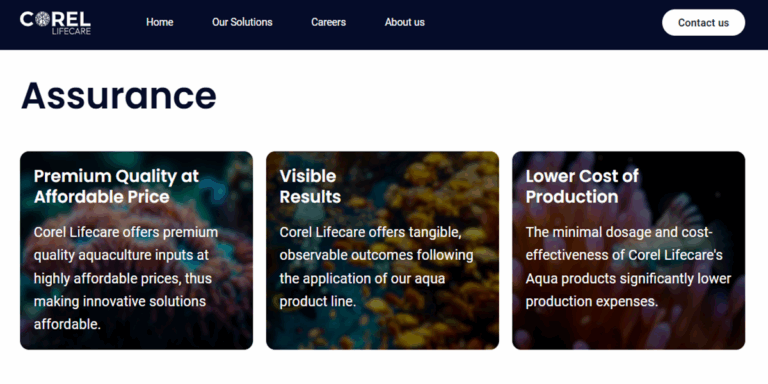Open the Our Solutions menu item
The image size is (768, 384).
click(x=242, y=22)
